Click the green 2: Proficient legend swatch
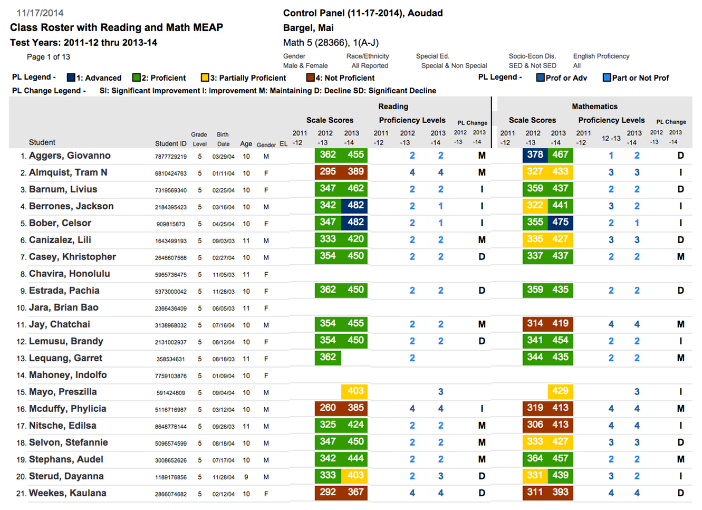This screenshot has height=510, width=702. (136, 77)
